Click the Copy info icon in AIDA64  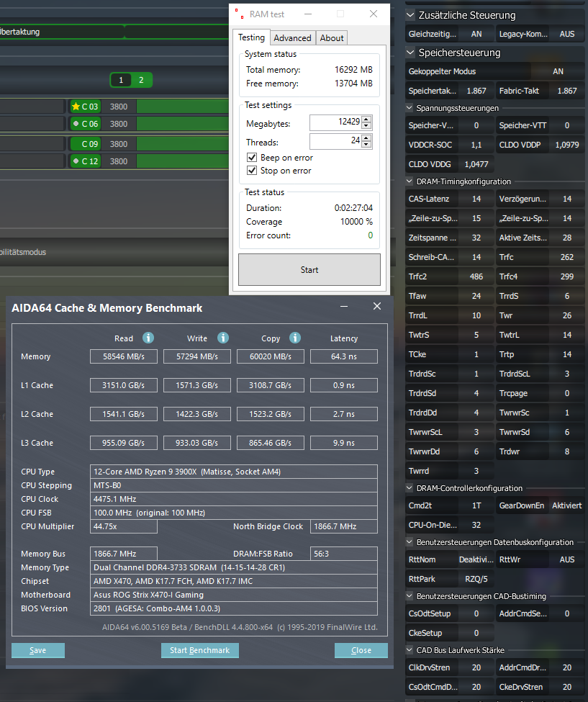point(295,338)
